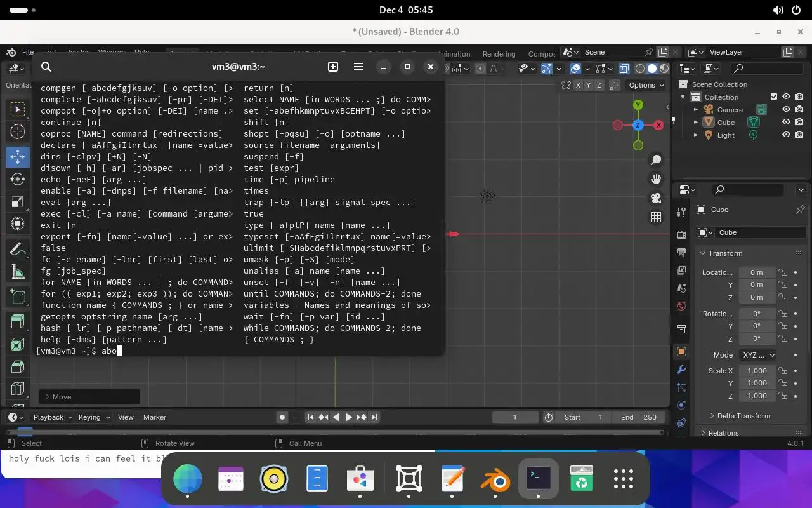Open rotation Mode XYZ dropdown

(x=757, y=355)
